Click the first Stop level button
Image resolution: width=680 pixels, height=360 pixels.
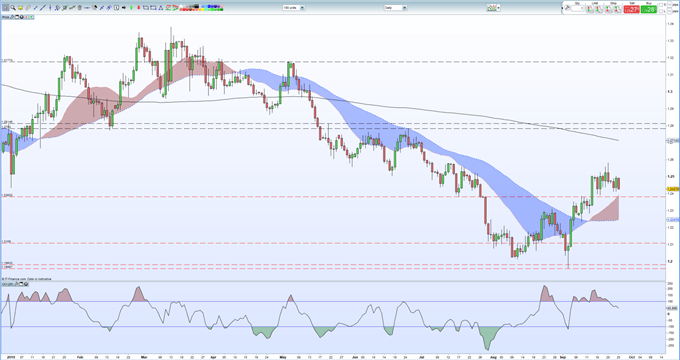pyautogui.click(x=609, y=9)
